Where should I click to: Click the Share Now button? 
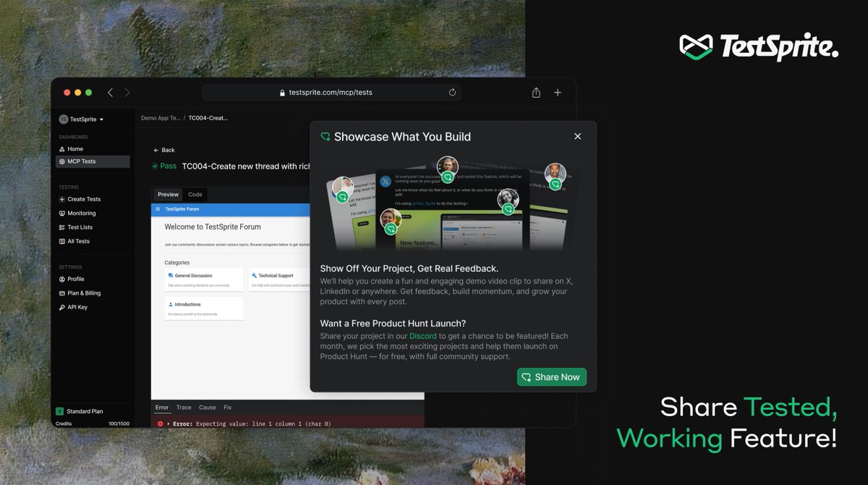pyautogui.click(x=552, y=377)
